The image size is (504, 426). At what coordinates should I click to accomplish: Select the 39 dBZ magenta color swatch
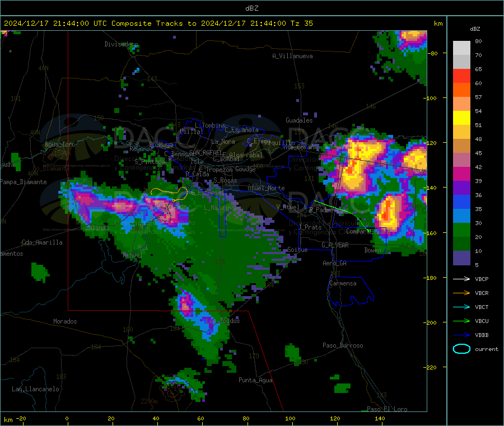click(461, 174)
